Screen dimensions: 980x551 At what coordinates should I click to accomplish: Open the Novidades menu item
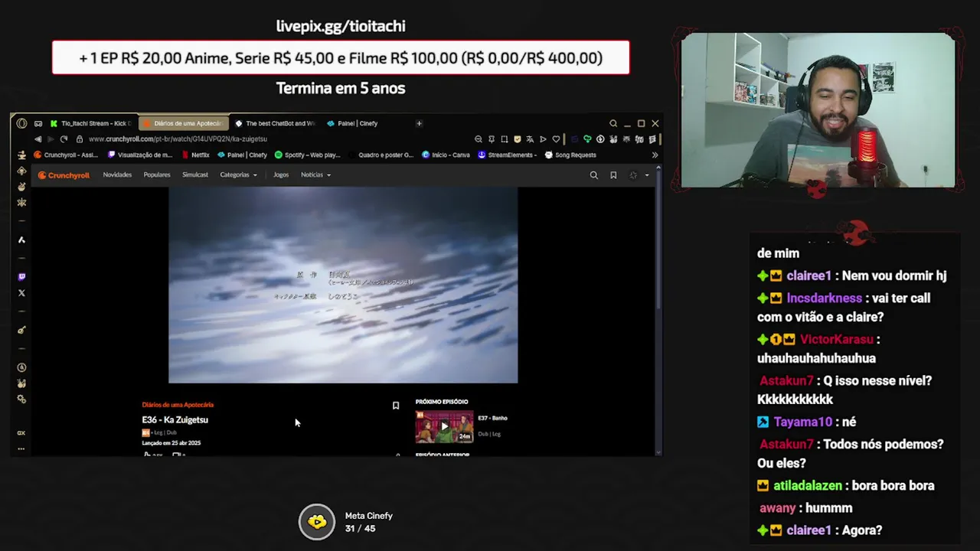[x=117, y=174]
